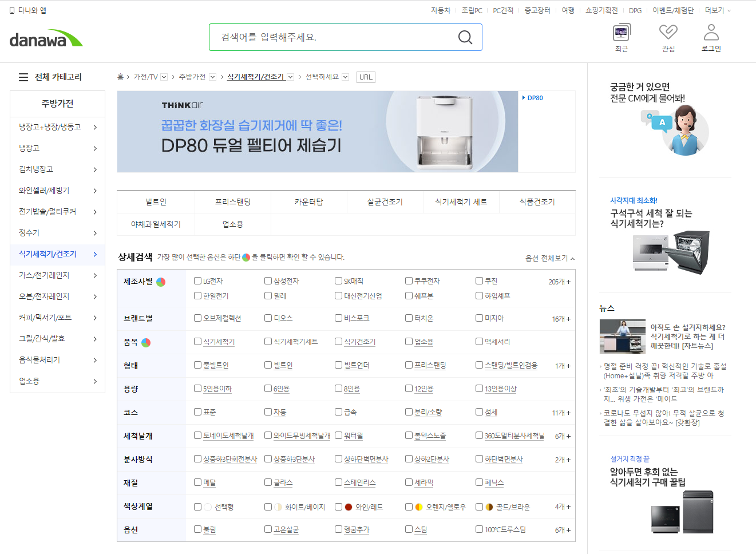
Task: Open the wishlist heart (관심) icon
Action: [x=668, y=32]
